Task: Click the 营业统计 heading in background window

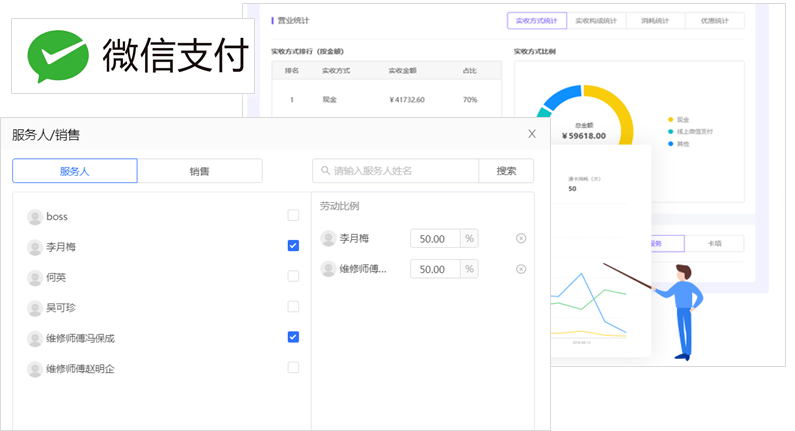Action: 293,20
